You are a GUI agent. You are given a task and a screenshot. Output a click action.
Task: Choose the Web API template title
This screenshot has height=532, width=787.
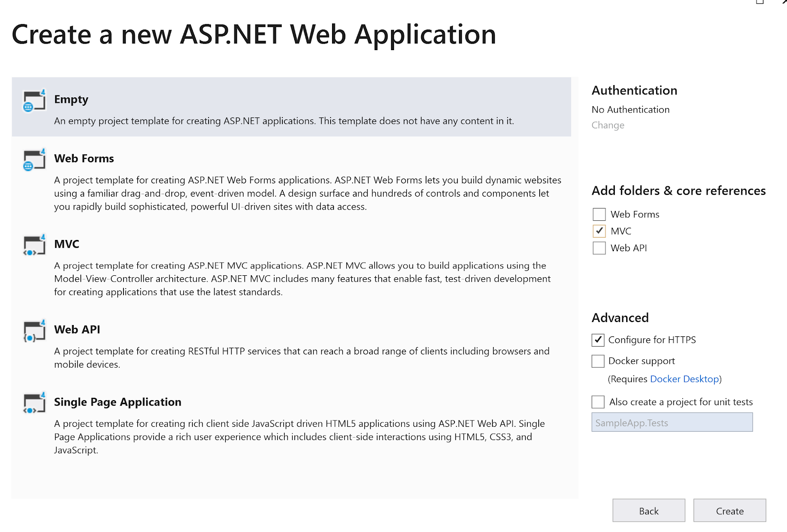tap(77, 329)
